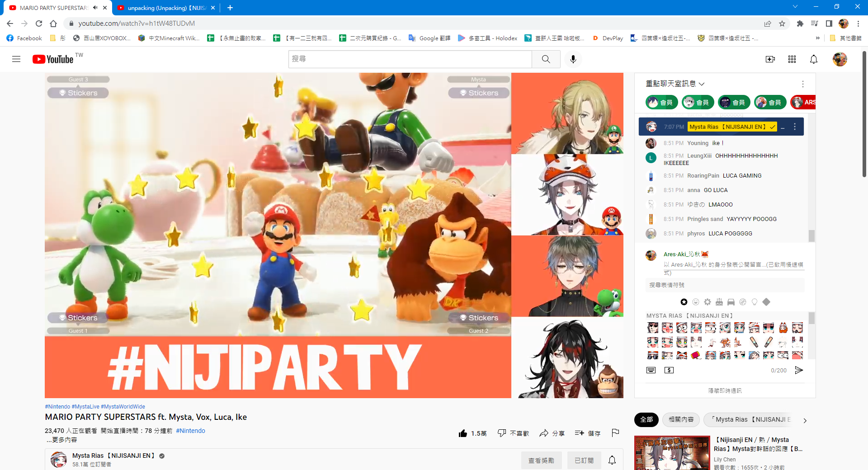This screenshot has width=868, height=470.
Task: Open the #MystaWorldWide hashtag link
Action: tap(123, 407)
